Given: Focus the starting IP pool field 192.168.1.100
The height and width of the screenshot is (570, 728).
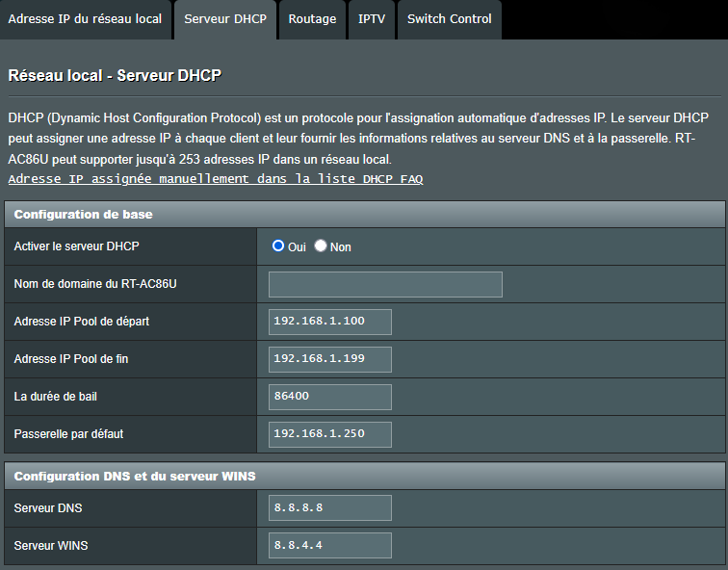Looking at the screenshot, I should 330,322.
